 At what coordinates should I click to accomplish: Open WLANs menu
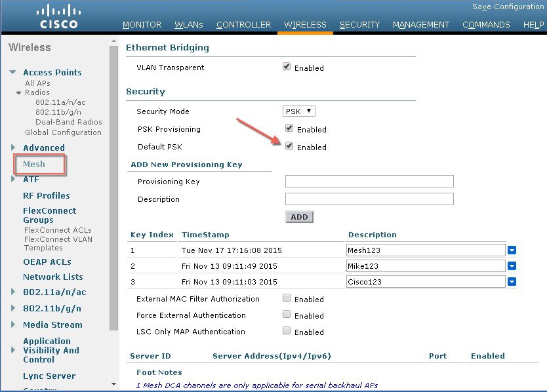coord(189,25)
